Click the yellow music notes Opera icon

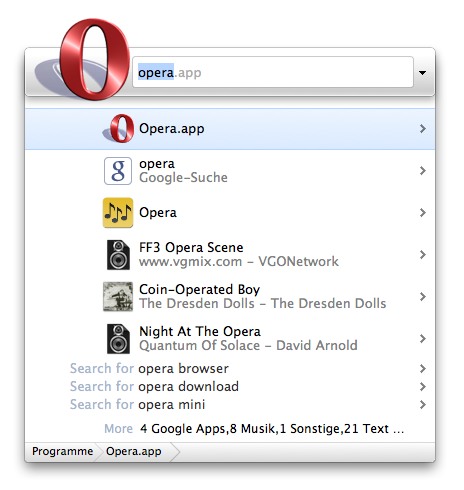[118, 213]
